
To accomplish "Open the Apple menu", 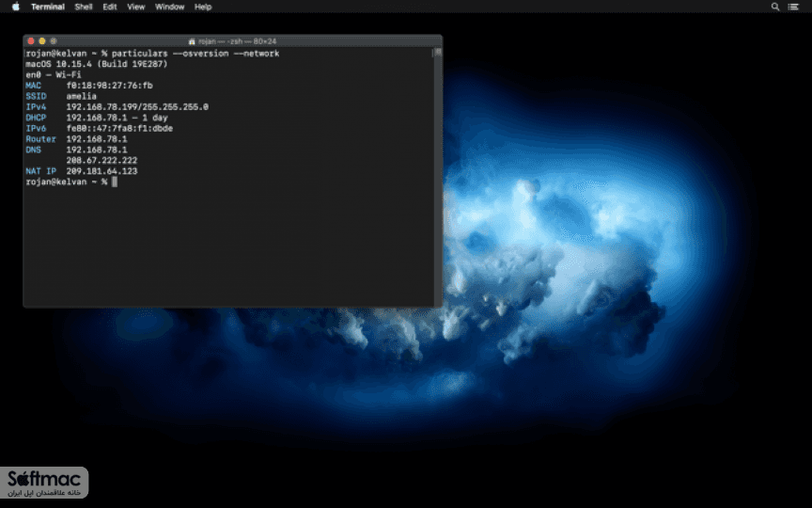I will (16, 7).
